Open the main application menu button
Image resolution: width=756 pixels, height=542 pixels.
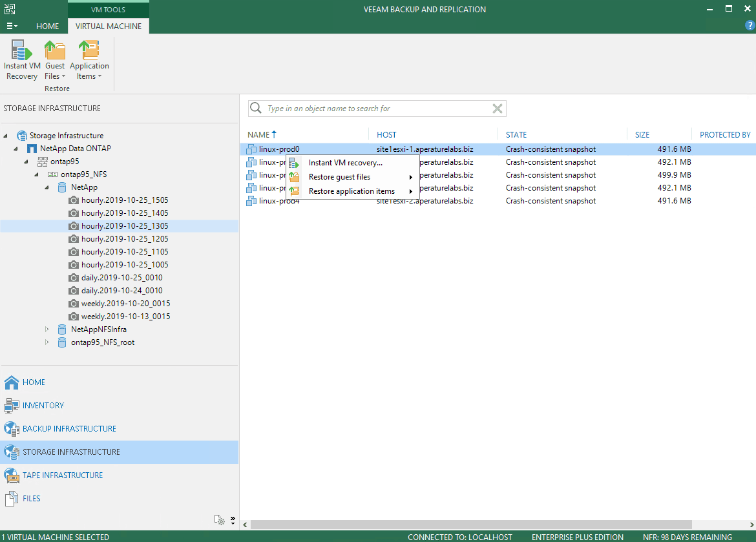12,26
